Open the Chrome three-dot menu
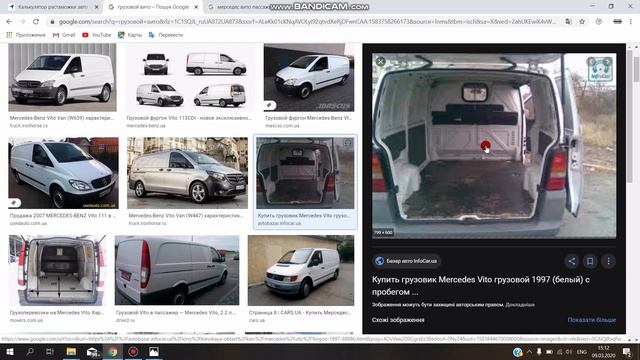The height and width of the screenshot is (360, 640). point(631,22)
